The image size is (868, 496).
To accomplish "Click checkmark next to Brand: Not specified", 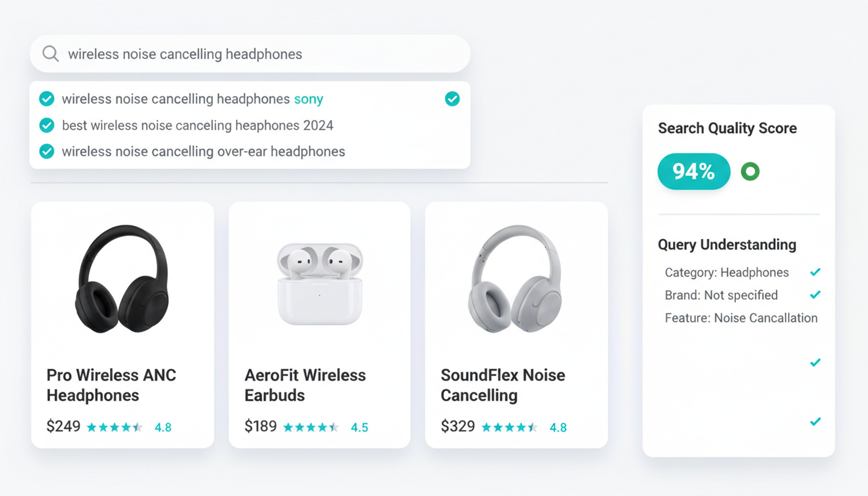I will (x=815, y=295).
